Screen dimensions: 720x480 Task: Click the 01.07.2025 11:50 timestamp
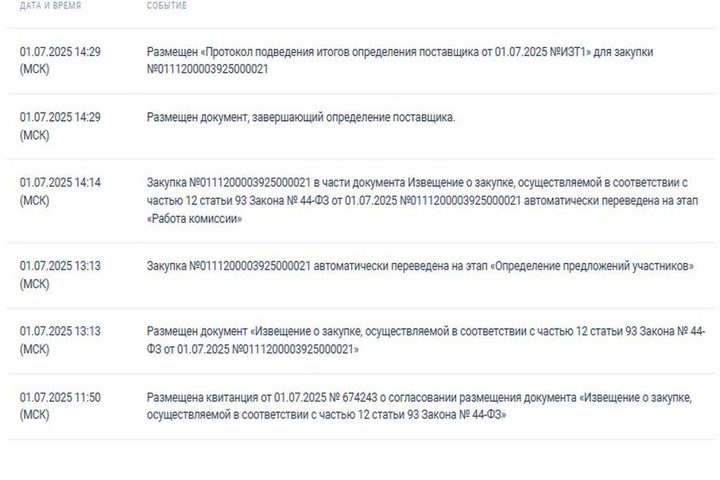[x=60, y=397]
